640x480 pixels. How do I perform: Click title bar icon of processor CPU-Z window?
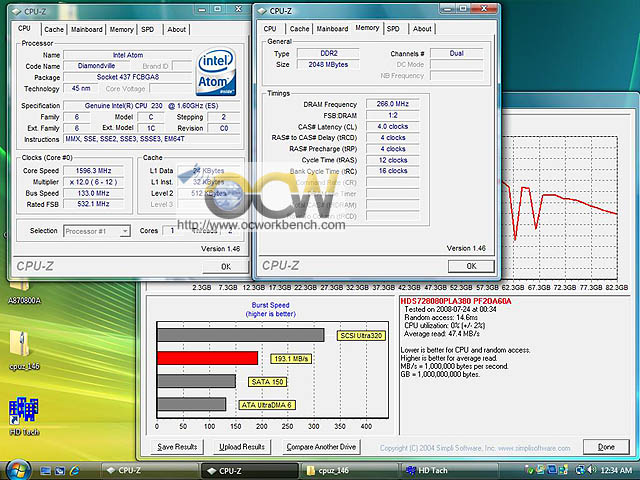coord(16,11)
